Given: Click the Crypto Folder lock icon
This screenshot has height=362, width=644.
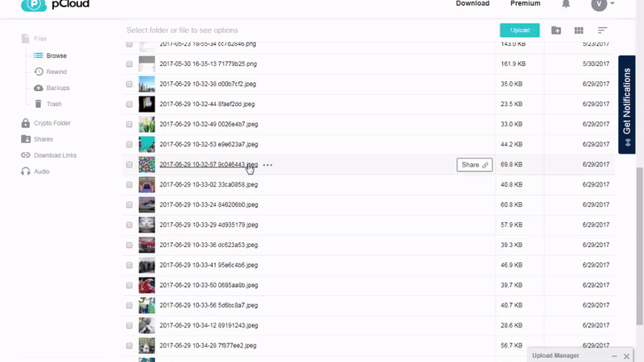Looking at the screenshot, I should click(x=26, y=123).
